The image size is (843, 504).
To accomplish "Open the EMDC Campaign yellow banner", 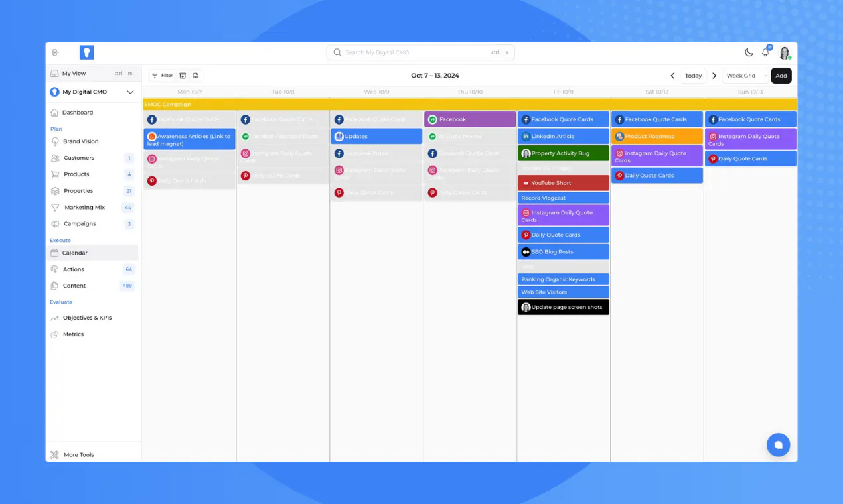I will 470,105.
